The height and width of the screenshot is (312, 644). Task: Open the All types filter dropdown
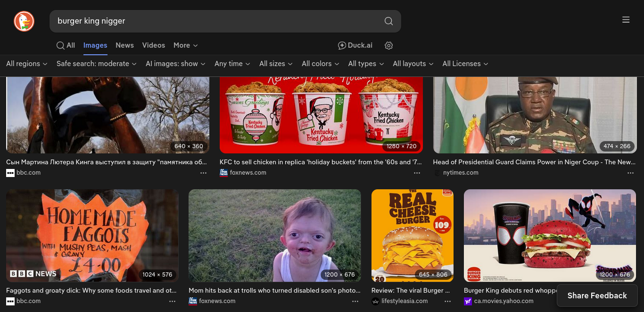pos(366,64)
